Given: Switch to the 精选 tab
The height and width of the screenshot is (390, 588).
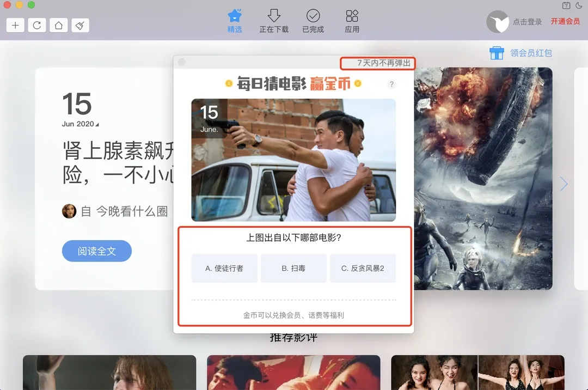Looking at the screenshot, I should pyautogui.click(x=235, y=21).
